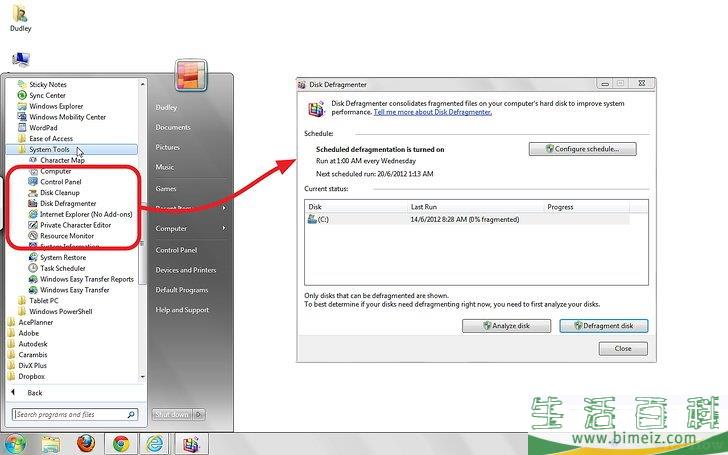Image resolution: width=728 pixels, height=455 pixels.
Task: Open Internet Explorer (No Add-ons)
Action: (x=85, y=214)
